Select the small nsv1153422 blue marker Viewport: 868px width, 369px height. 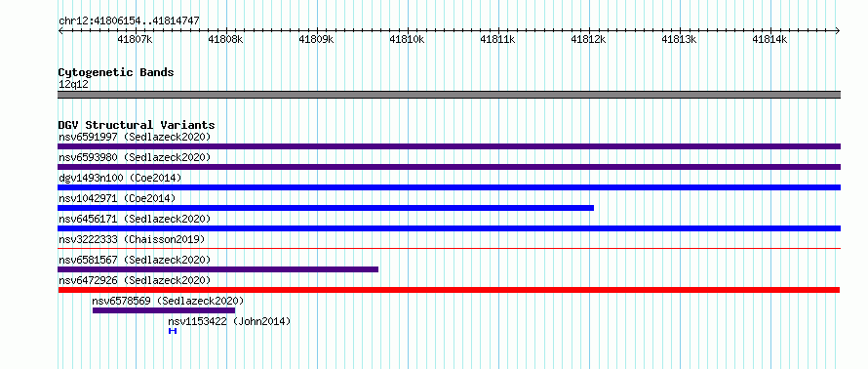pyautogui.click(x=173, y=331)
